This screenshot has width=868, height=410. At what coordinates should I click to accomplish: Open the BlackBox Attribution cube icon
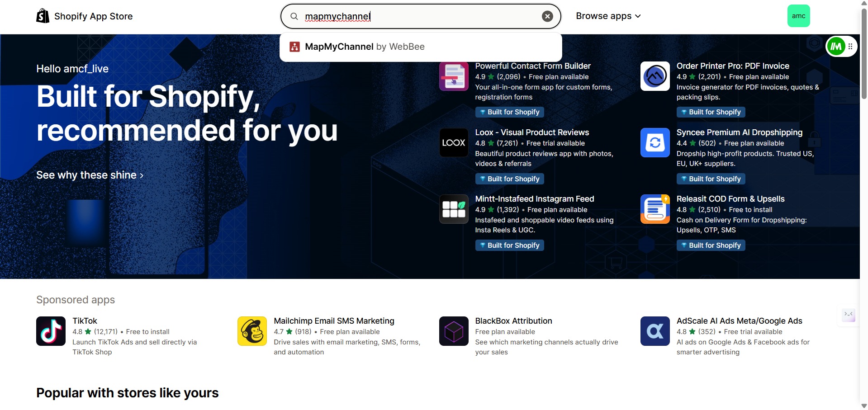(454, 331)
